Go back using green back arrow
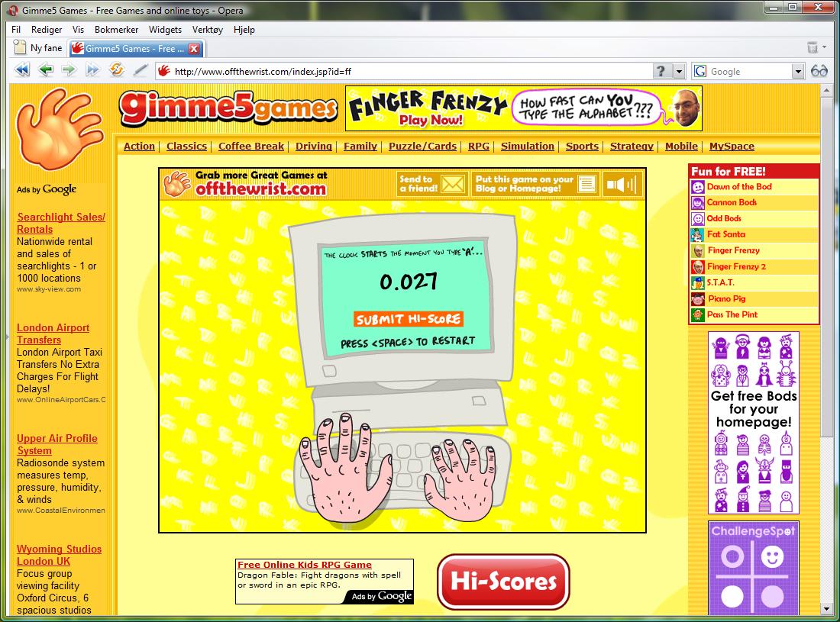Image resolution: width=840 pixels, height=622 pixels. click(x=46, y=70)
